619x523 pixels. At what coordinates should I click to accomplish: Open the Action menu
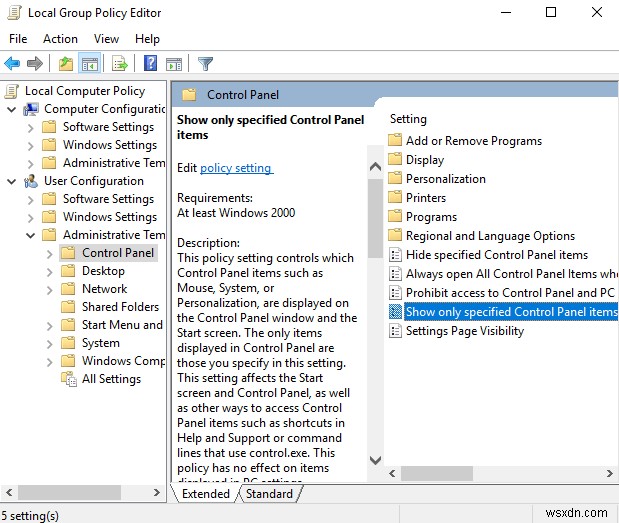(60, 39)
